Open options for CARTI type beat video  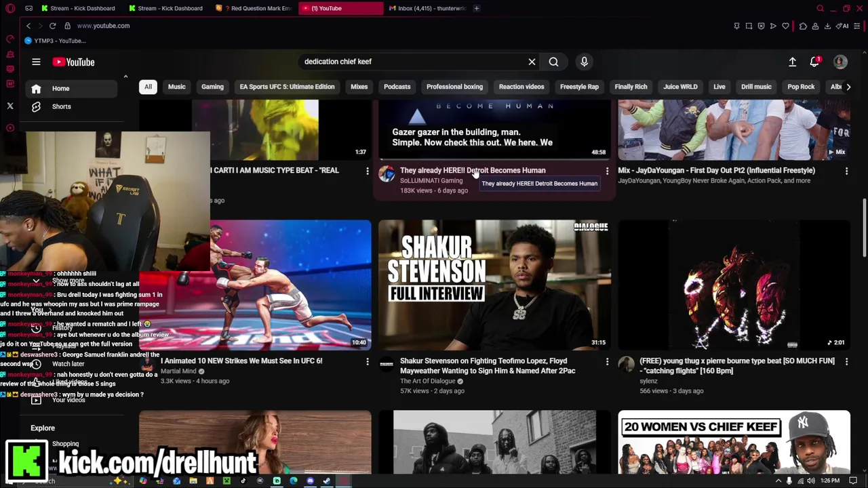pos(368,171)
